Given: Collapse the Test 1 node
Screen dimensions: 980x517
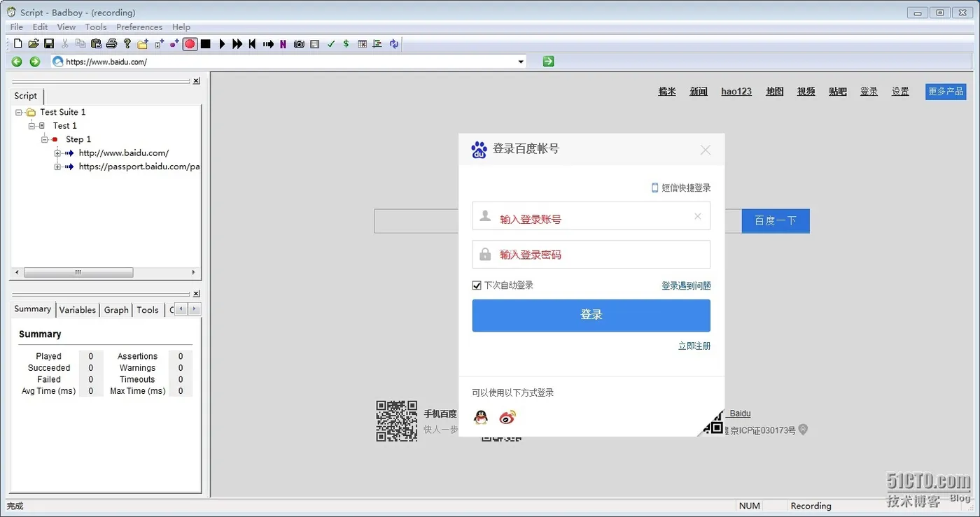Looking at the screenshot, I should (x=31, y=126).
